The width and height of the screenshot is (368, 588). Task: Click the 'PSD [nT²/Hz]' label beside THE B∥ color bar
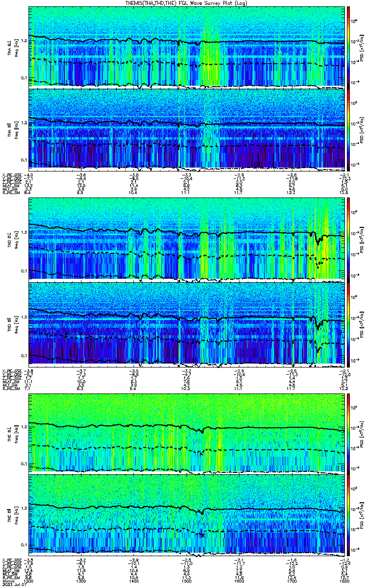coord(362,516)
